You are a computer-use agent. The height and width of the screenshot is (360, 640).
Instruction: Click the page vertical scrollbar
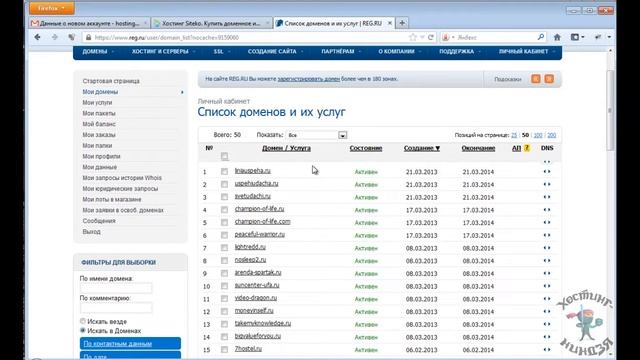click(610, 110)
